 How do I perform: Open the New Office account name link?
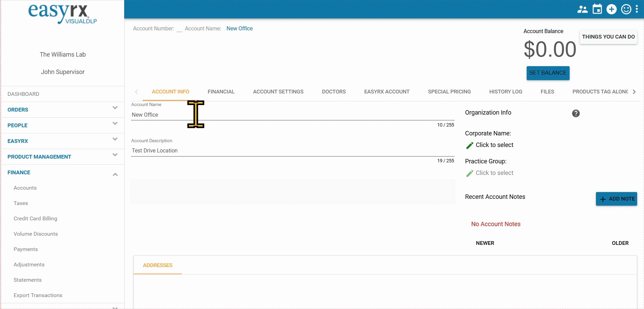point(239,29)
